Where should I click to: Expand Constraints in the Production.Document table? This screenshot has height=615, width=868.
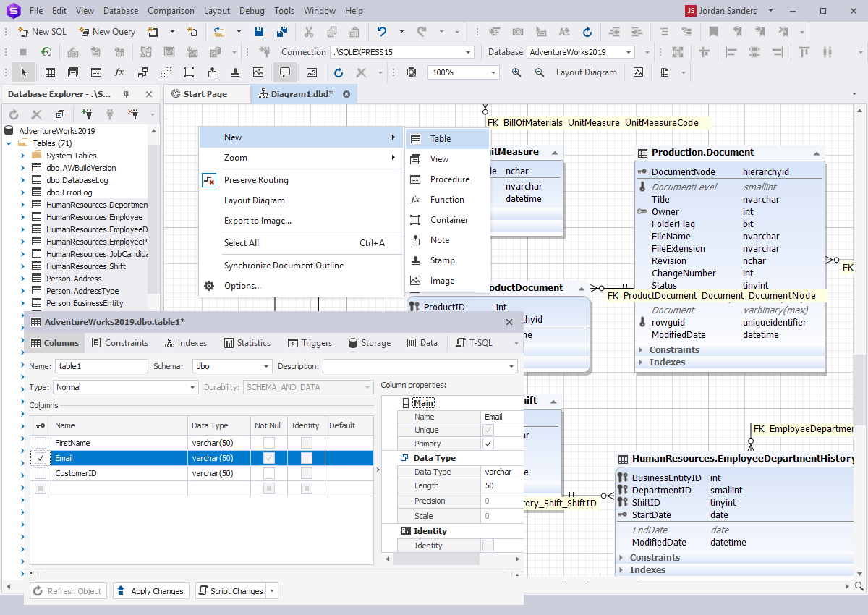click(x=642, y=350)
